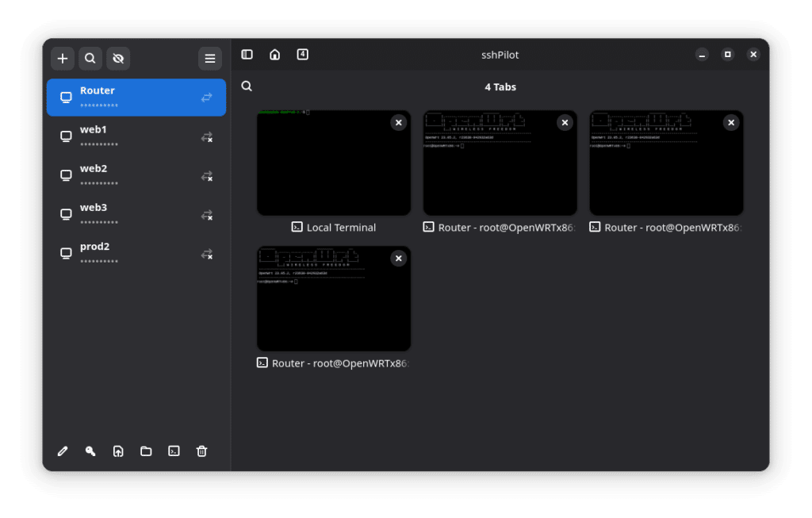Edit selected connection with pencil icon
The image size is (812, 518).
pyautogui.click(x=63, y=451)
